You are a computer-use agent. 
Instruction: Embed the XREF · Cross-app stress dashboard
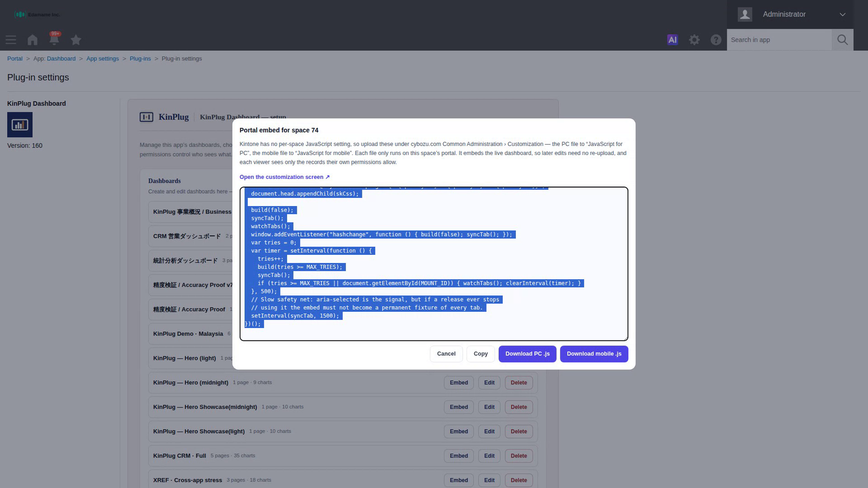pos(459,480)
